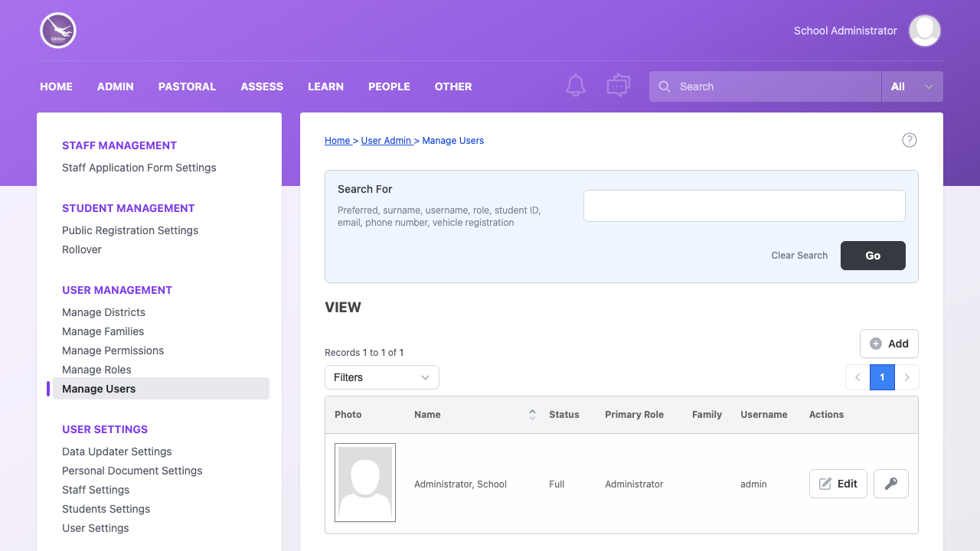The image size is (980, 551).
Task: Open the HOME menu
Action: click(56, 86)
